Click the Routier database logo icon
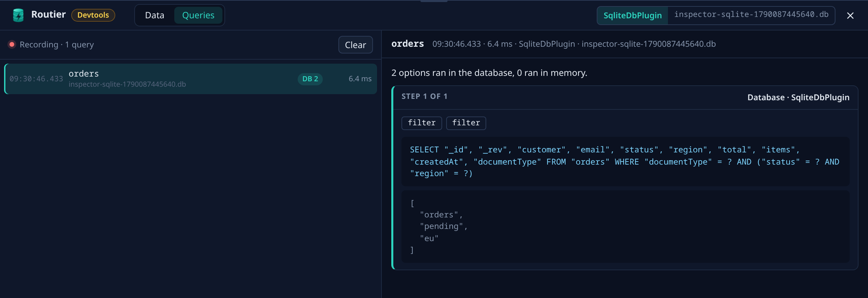The image size is (868, 298). (18, 15)
